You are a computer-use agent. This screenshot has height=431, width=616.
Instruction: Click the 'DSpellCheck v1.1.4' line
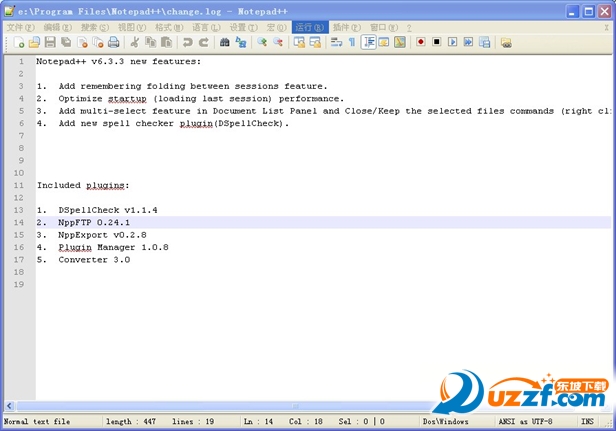click(97, 210)
